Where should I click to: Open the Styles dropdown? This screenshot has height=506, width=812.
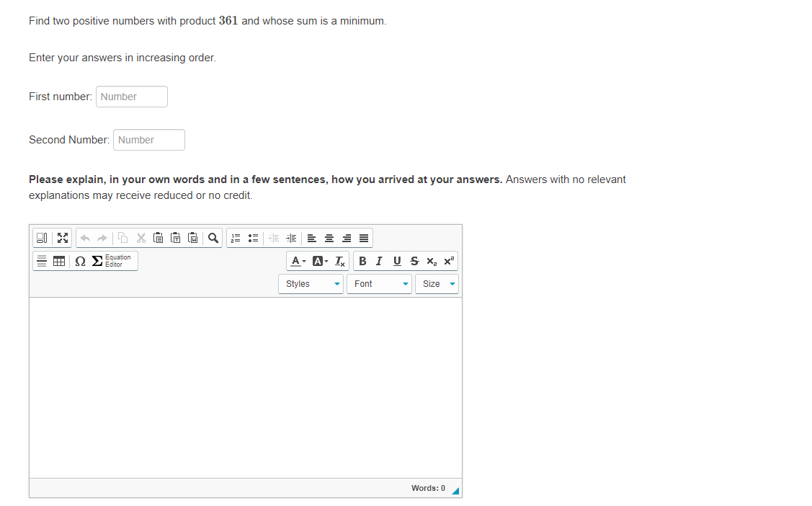point(311,283)
